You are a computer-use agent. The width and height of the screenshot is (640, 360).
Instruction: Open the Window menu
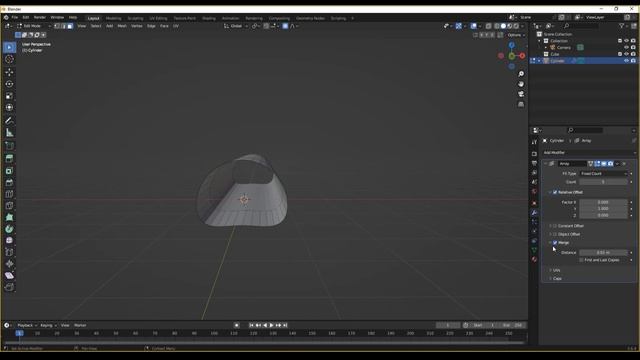point(57,18)
